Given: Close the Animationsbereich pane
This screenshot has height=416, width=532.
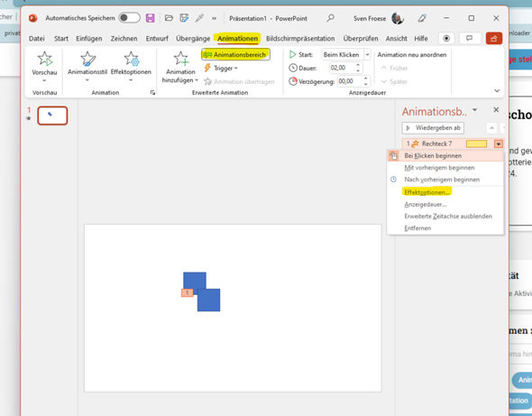Looking at the screenshot, I should tap(496, 110).
